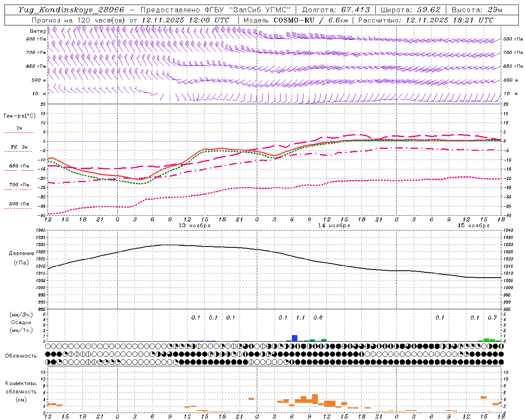Click the 'Долгота: 67.413' header field

click(336, 10)
